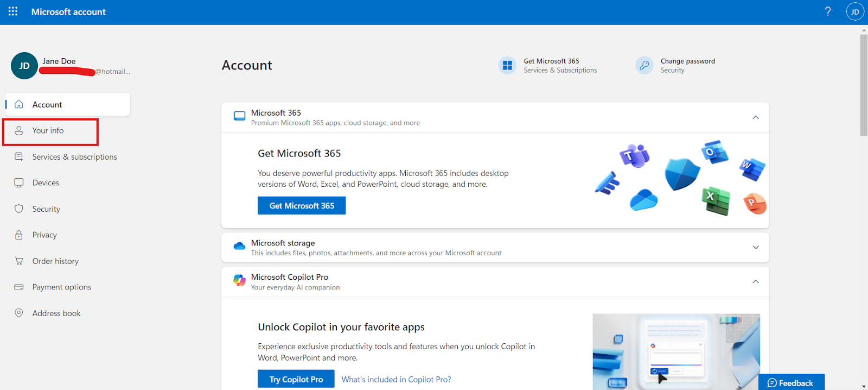The image size is (868, 390).
Task: Click the large JD profile picture in sidebar
Action: (24, 66)
